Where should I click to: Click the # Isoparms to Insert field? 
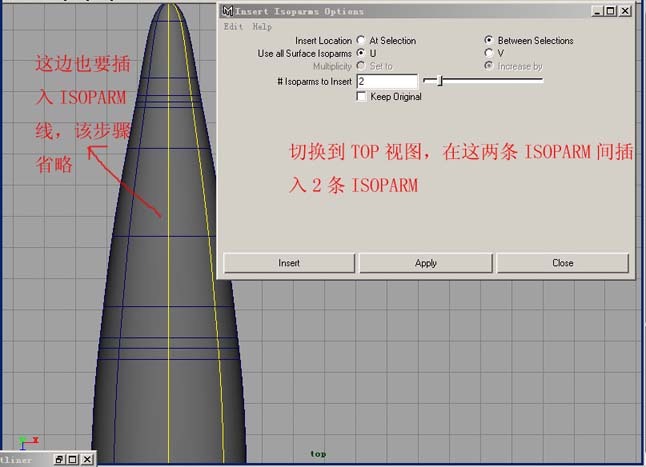(387, 81)
